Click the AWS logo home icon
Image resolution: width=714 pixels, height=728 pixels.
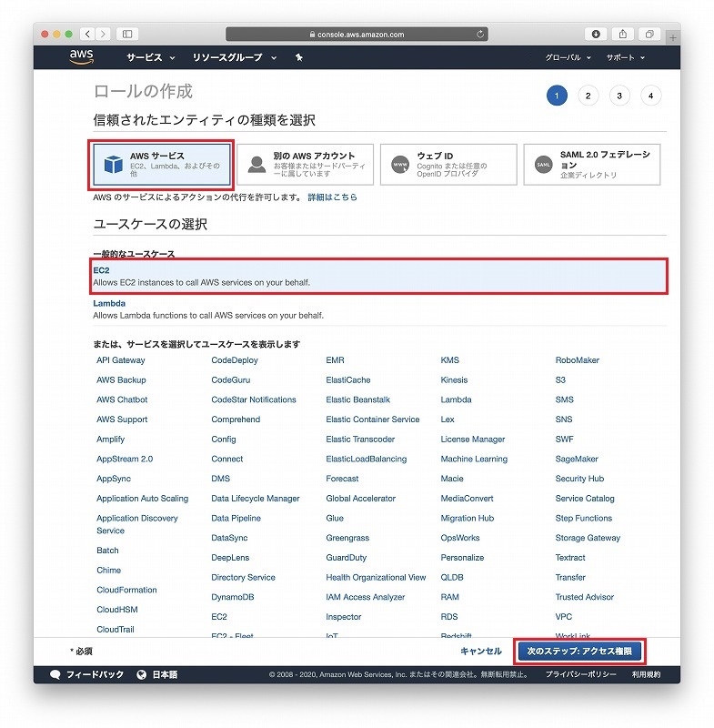(x=82, y=56)
